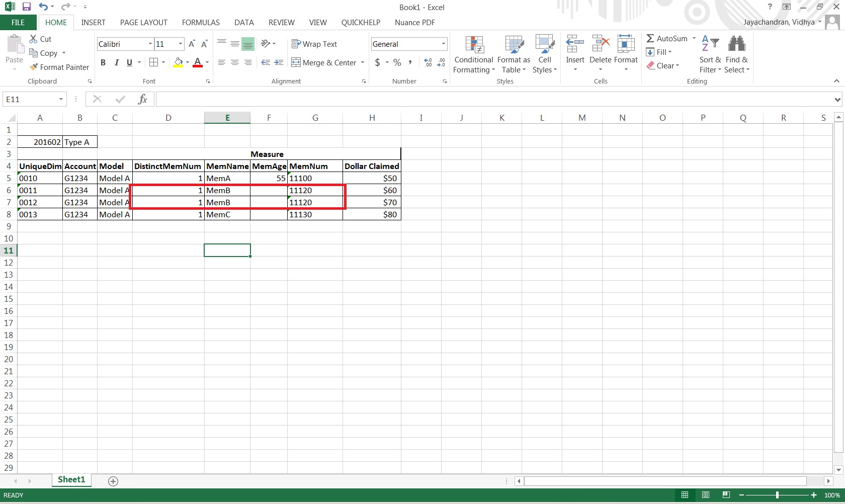Click the Sheet1 tab

click(x=71, y=480)
